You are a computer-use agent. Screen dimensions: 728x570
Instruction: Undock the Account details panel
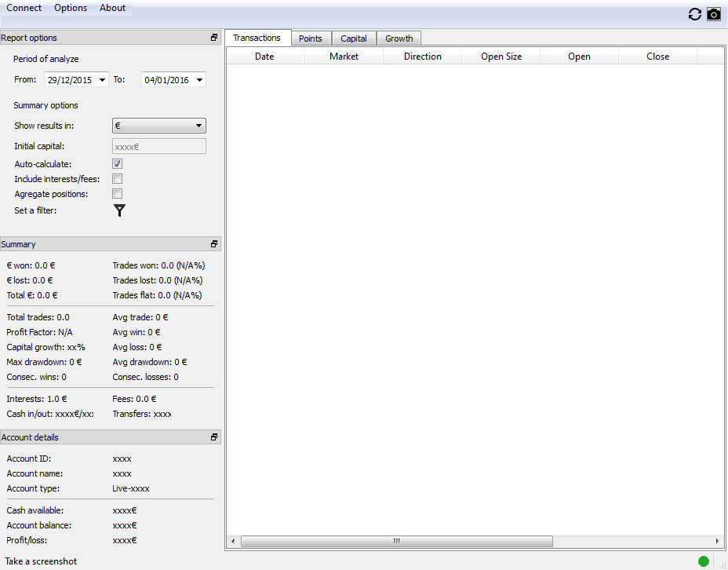(214, 437)
